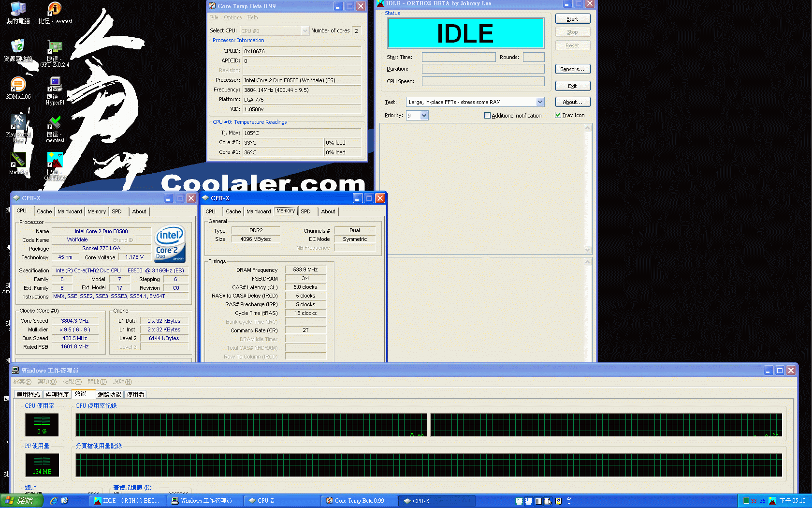This screenshot has height=508, width=812.
Task: Click the Intel Core 2 Duo logo
Action: [170, 244]
